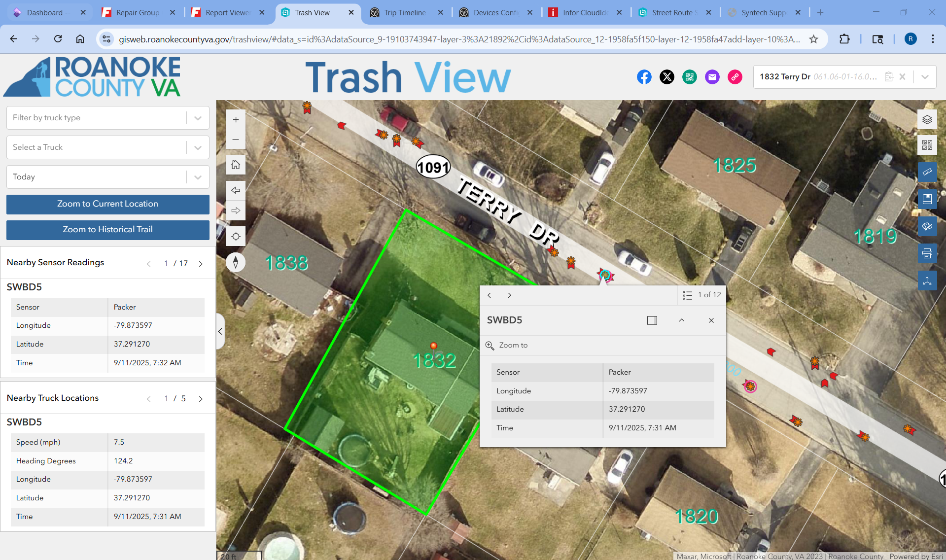Collapse the SWBD5 popup

pos(681,320)
